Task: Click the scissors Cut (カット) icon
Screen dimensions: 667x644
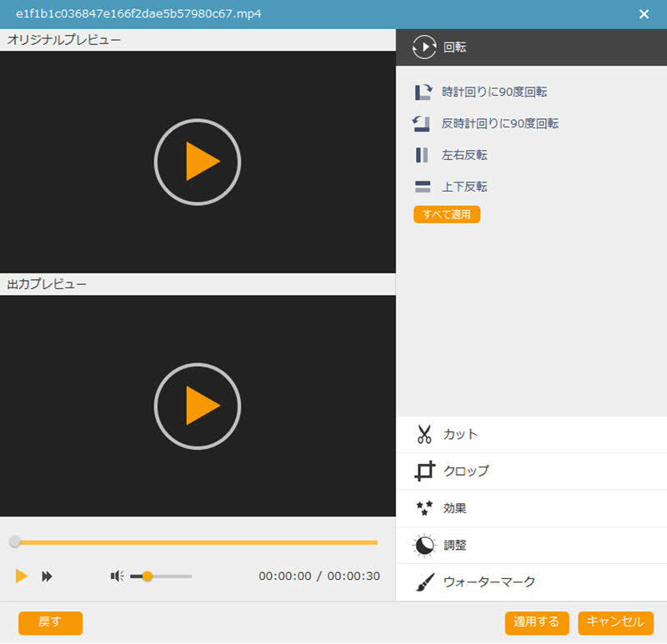Action: pos(424,435)
